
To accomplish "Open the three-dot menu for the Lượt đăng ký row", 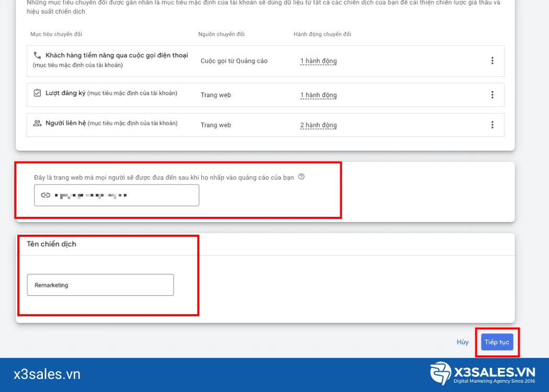I will click(493, 95).
